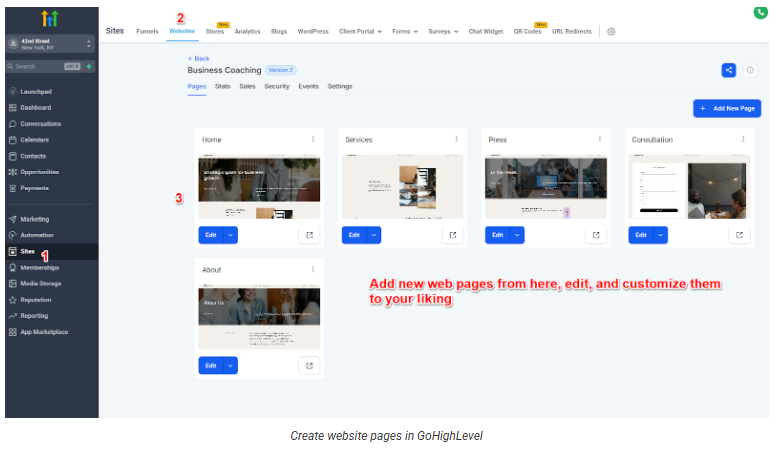Open Press page preview in new tab
The height and width of the screenshot is (453, 778).
pyautogui.click(x=596, y=235)
